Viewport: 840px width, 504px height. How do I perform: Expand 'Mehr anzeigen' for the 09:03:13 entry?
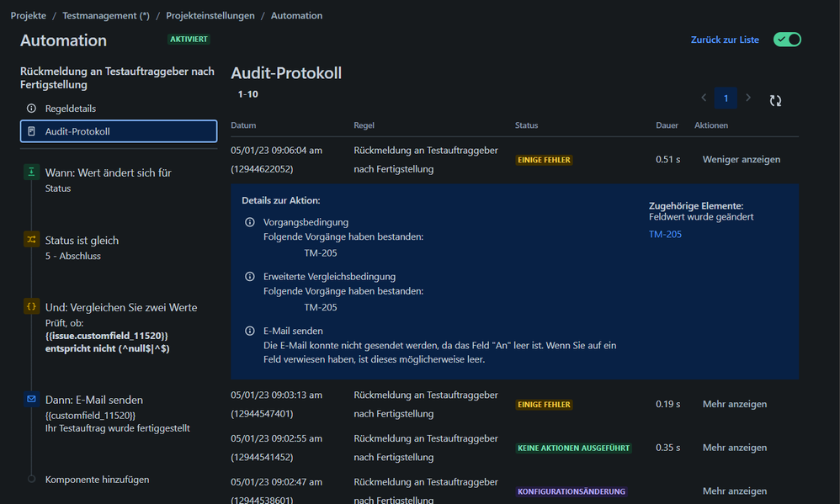click(734, 404)
